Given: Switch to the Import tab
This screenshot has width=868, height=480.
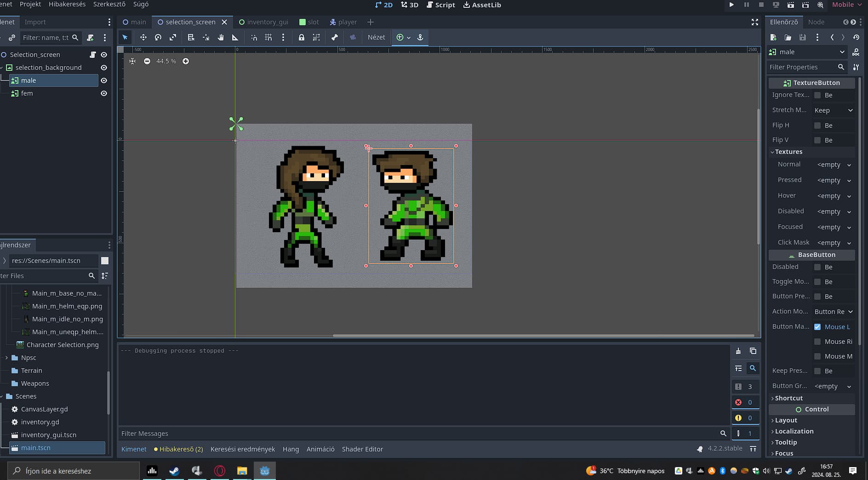Looking at the screenshot, I should 35,22.
